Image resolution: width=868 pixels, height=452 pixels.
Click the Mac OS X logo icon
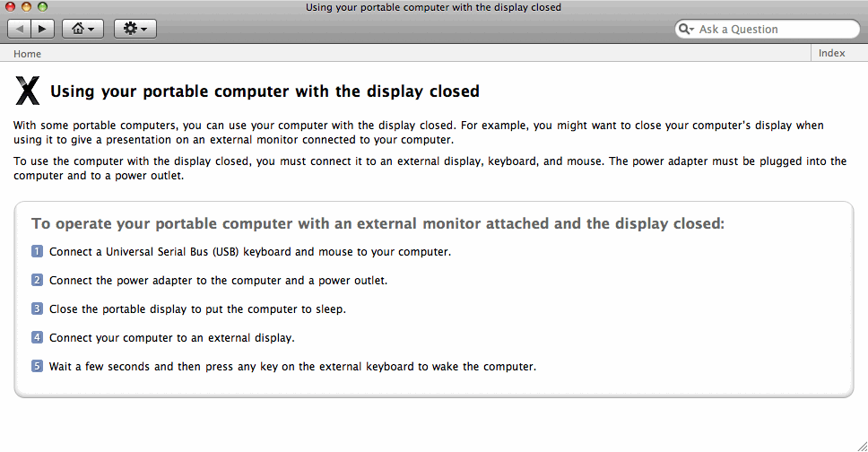[28, 91]
